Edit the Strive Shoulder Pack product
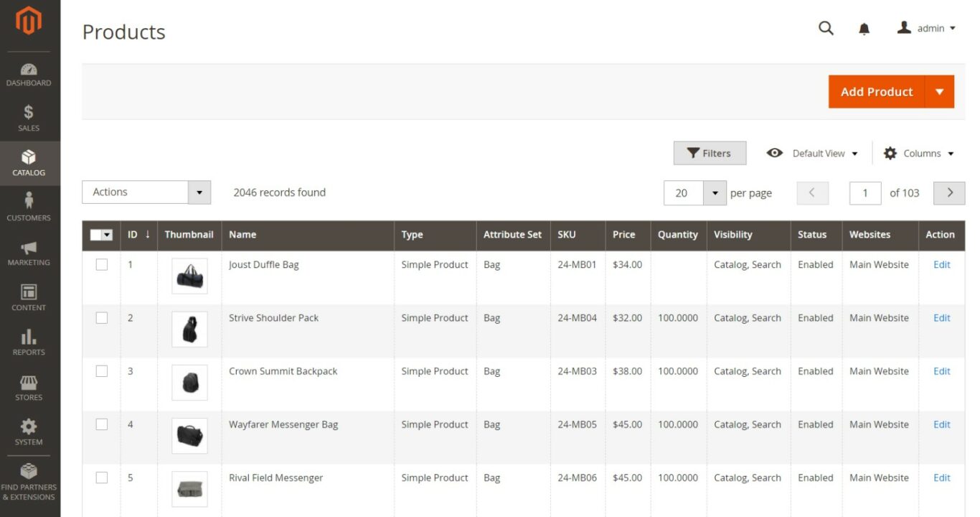980x517 pixels. tap(941, 317)
